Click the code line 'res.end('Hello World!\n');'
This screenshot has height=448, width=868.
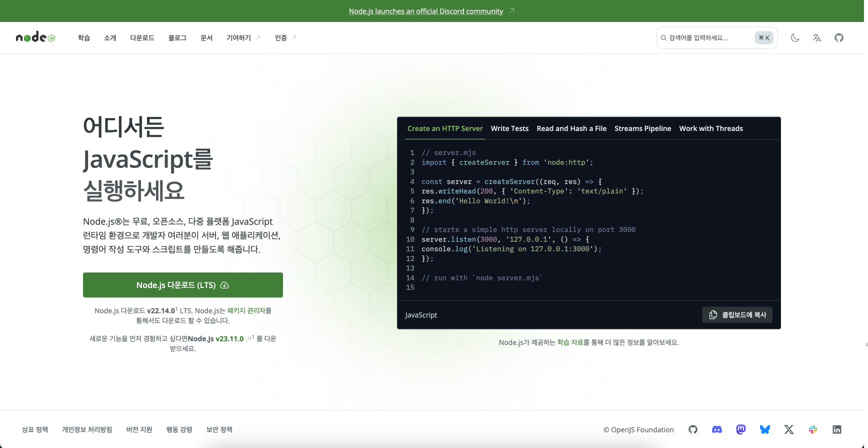[475, 201]
